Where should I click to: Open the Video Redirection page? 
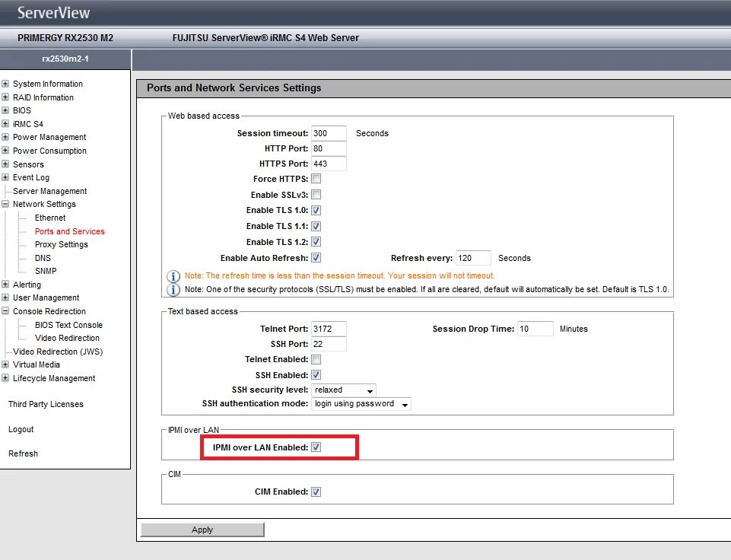pyautogui.click(x=67, y=338)
